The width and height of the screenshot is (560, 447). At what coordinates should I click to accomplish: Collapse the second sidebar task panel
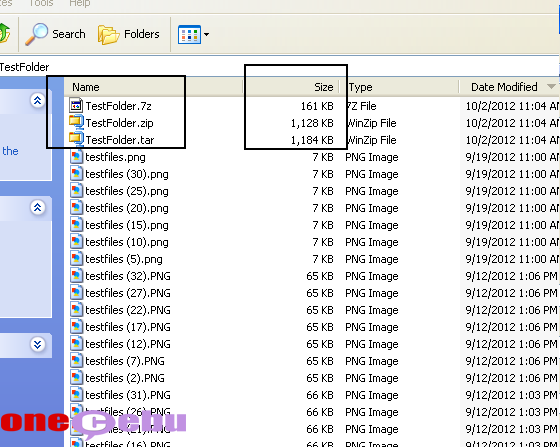point(38,207)
